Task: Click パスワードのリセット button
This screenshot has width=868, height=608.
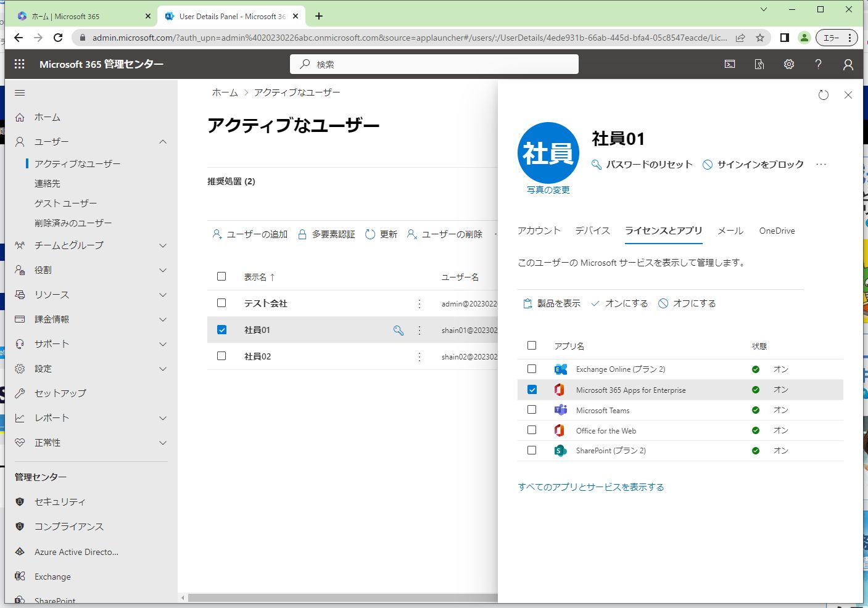Action: click(x=642, y=165)
